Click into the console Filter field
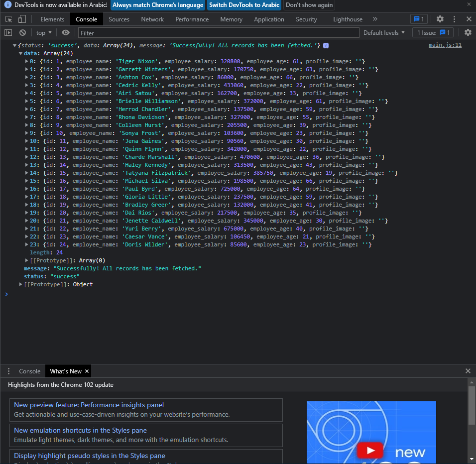This screenshot has width=476, height=464. coord(219,33)
